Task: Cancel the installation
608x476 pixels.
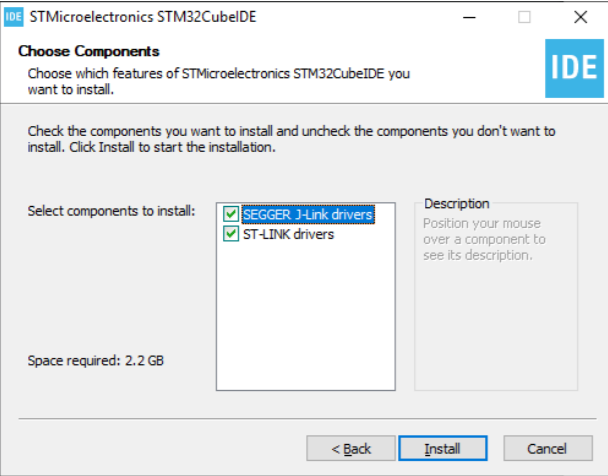Action: coord(547,449)
